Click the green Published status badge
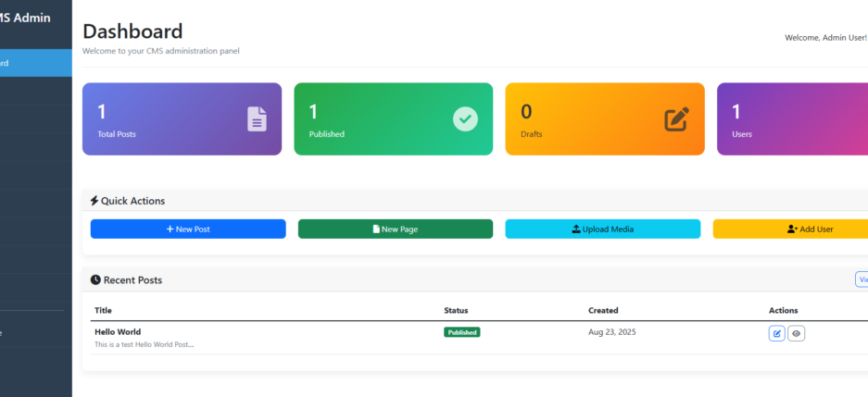The height and width of the screenshot is (397, 868). [461, 332]
